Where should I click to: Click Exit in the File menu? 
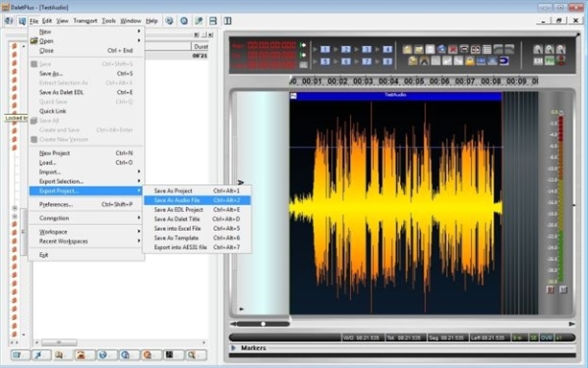(86, 255)
